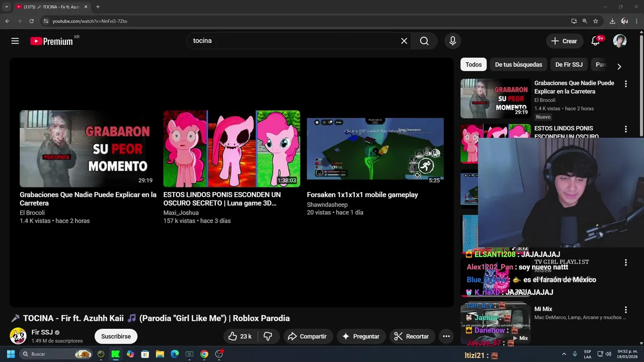Open Maxi_Joshua channel link

181,213
